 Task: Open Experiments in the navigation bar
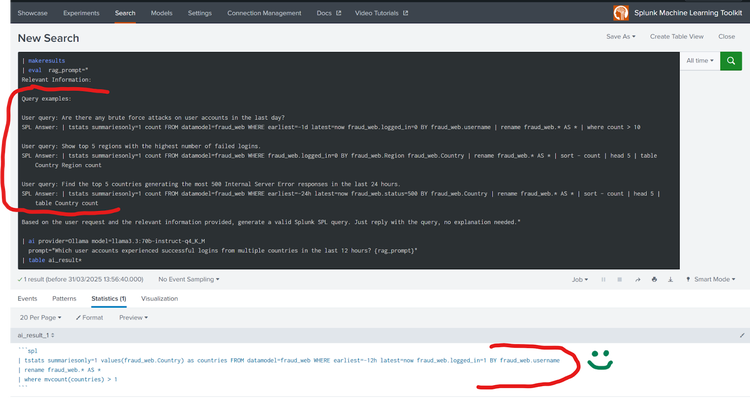click(x=81, y=13)
